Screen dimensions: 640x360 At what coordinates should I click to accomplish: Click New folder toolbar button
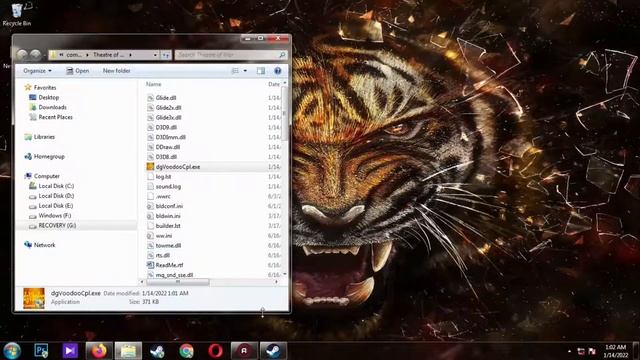[x=116, y=71]
